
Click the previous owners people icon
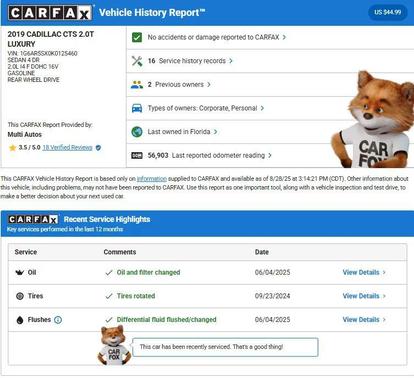pyautogui.click(x=137, y=85)
